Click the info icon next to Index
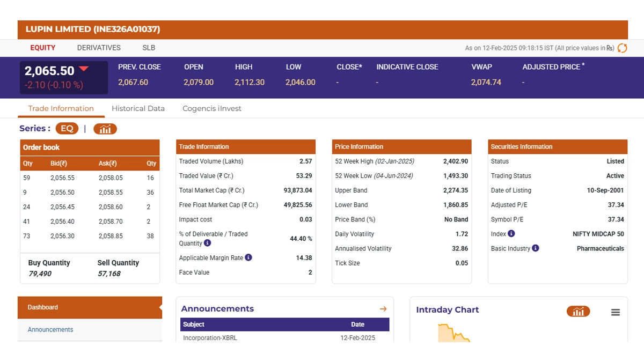Screen dimensions: 644x362 pyautogui.click(x=511, y=234)
